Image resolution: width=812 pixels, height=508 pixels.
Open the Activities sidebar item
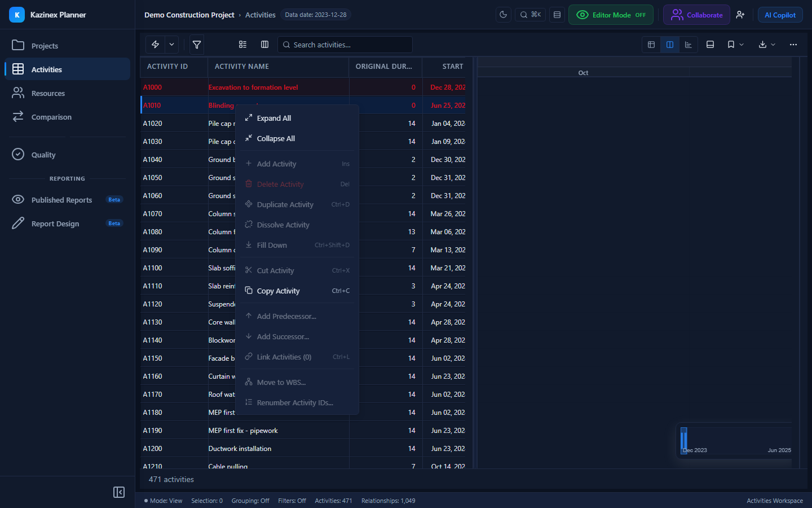click(67, 69)
